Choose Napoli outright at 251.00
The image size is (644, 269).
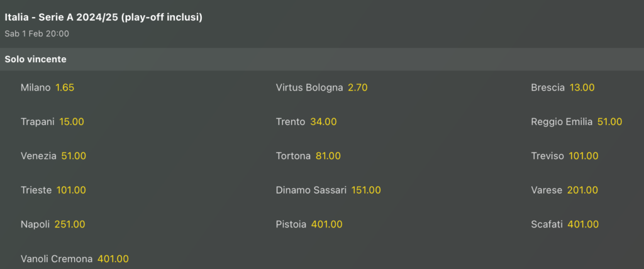[x=70, y=224]
